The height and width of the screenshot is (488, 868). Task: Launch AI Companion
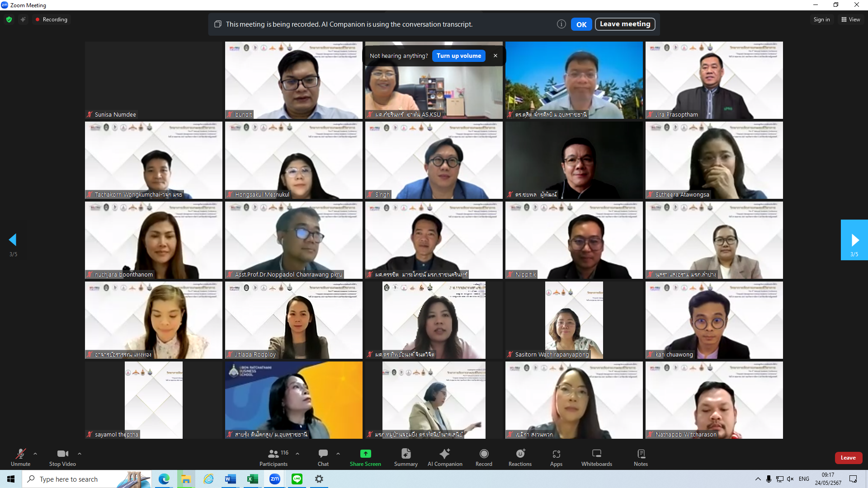coord(445,457)
